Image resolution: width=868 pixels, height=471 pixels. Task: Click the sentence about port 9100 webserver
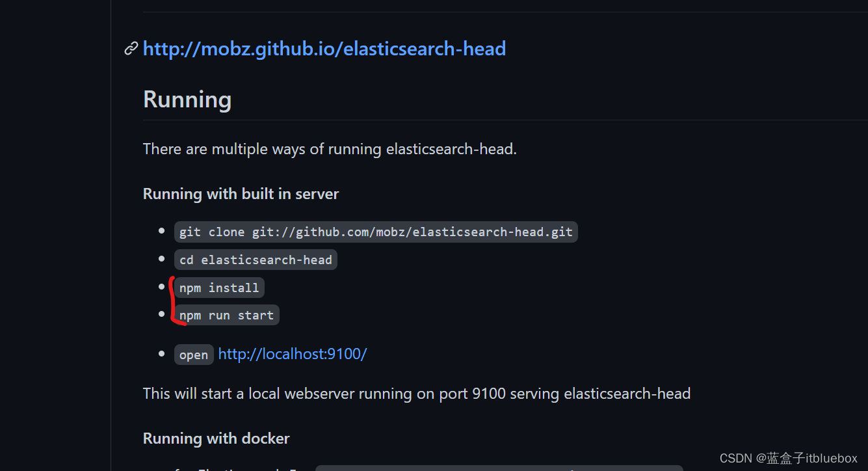416,394
